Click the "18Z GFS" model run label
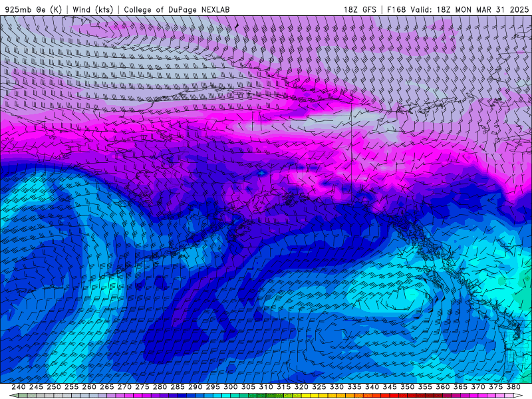 (x=360, y=9)
